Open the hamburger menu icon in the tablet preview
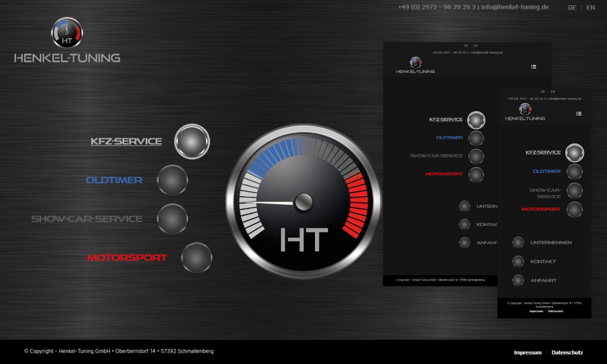This screenshot has width=607, height=364. (533, 67)
